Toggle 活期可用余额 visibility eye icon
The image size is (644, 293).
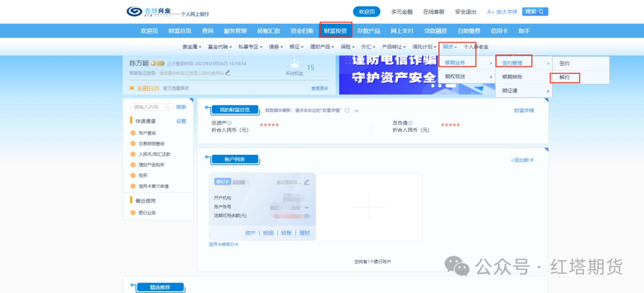coord(306,216)
